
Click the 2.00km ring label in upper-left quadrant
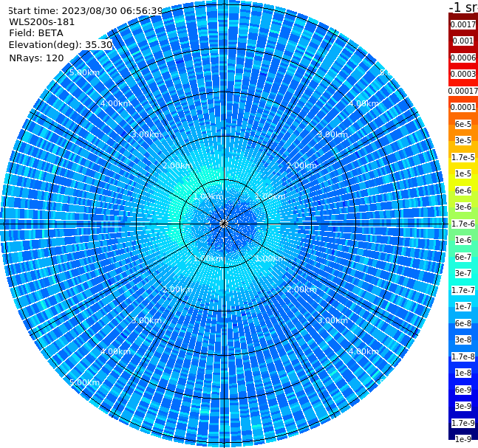pos(178,165)
